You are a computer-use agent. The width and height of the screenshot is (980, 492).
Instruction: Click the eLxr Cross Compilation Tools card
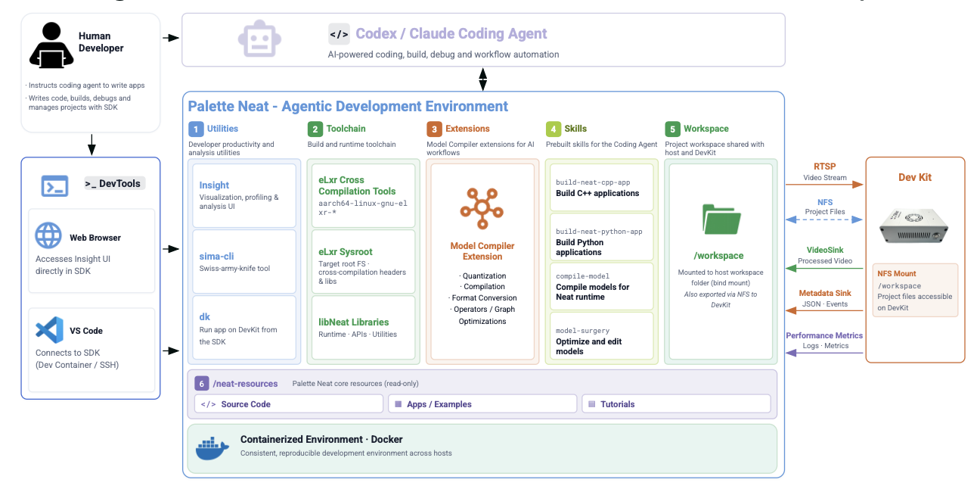(x=363, y=196)
